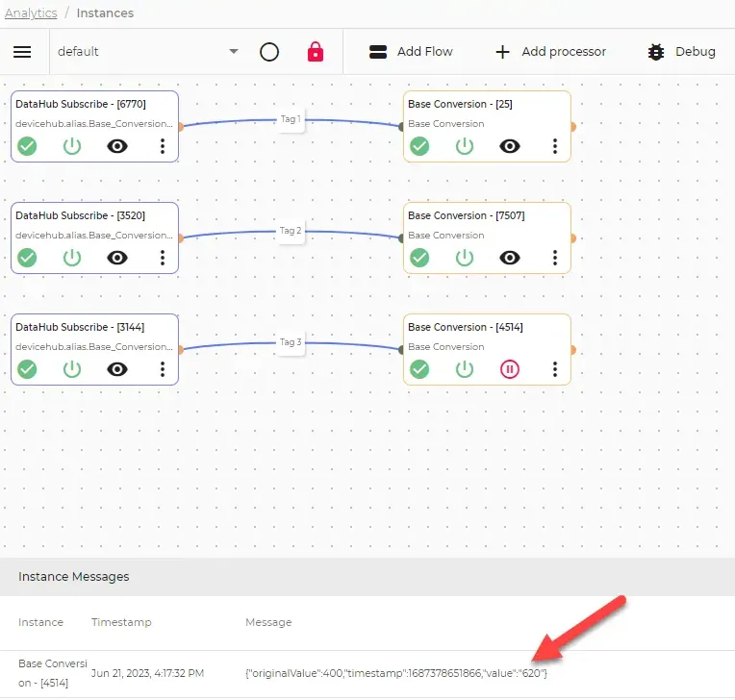Select the Tag 1 connection label

click(291, 119)
